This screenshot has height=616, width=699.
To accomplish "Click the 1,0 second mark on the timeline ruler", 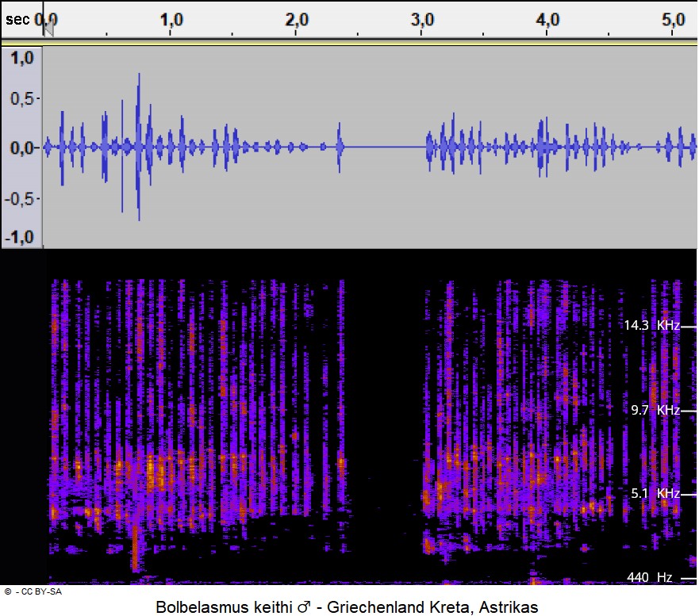I will 171,19.
